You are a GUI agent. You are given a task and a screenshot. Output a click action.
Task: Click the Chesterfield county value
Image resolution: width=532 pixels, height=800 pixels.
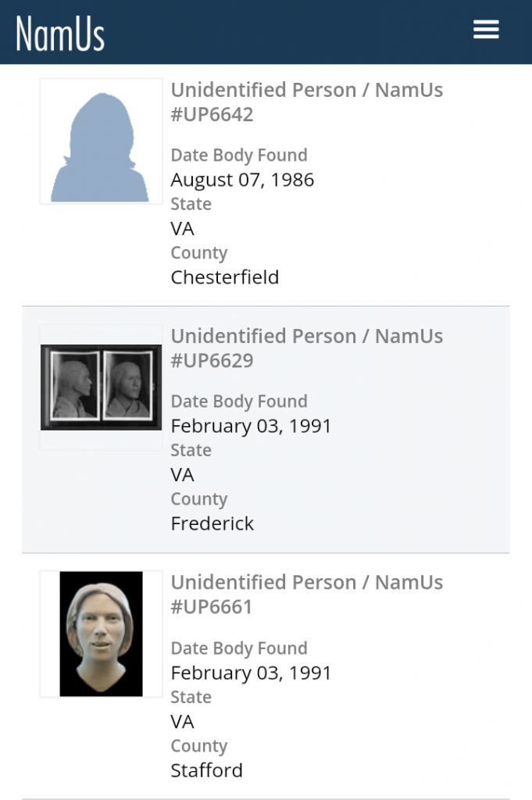coord(224,277)
